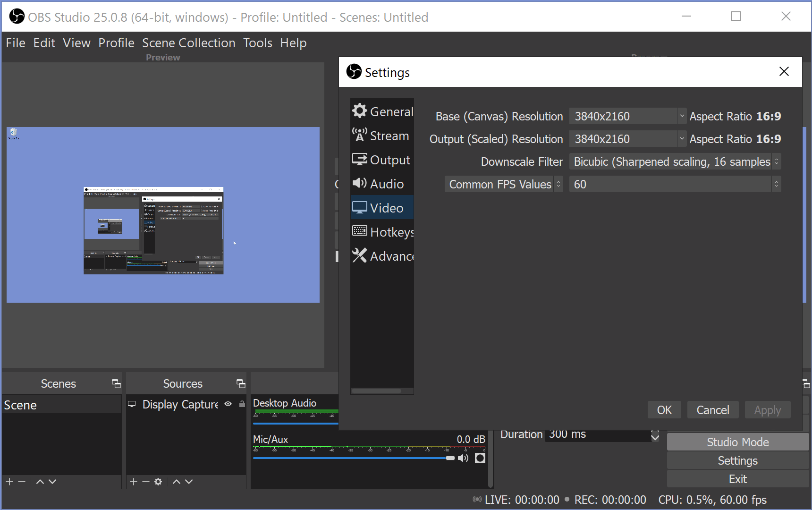Open the Downscale Filter dropdown

pos(675,161)
